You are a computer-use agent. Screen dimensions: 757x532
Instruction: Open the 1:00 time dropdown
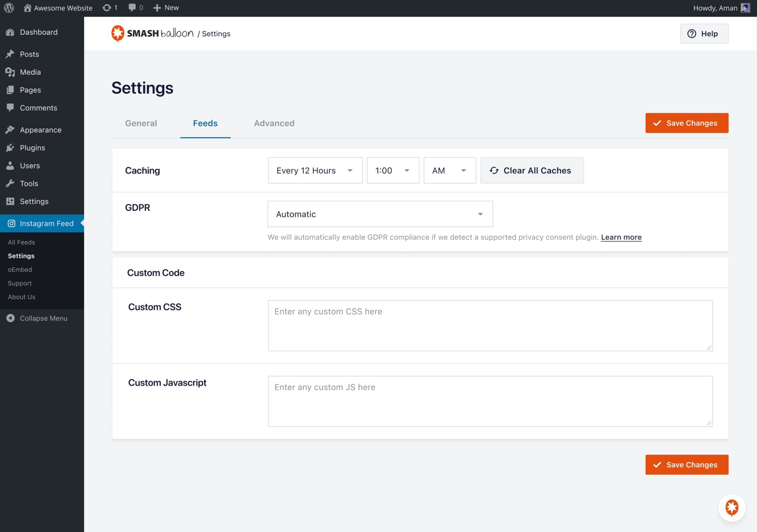(393, 170)
